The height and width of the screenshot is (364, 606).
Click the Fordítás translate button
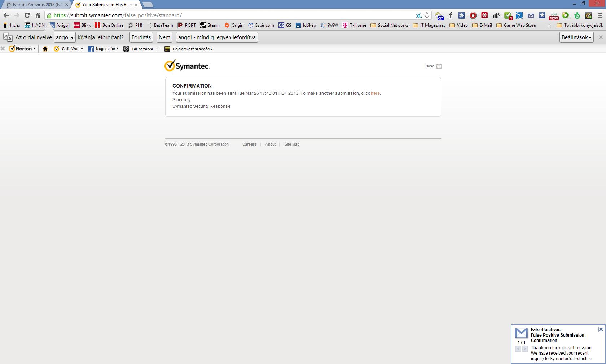141,37
